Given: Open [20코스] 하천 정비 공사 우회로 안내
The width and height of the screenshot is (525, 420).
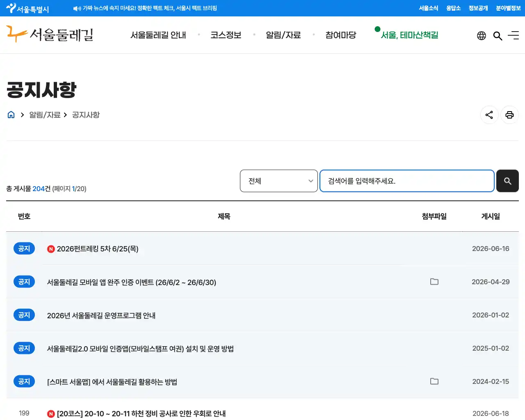Looking at the screenshot, I should coord(141,414).
